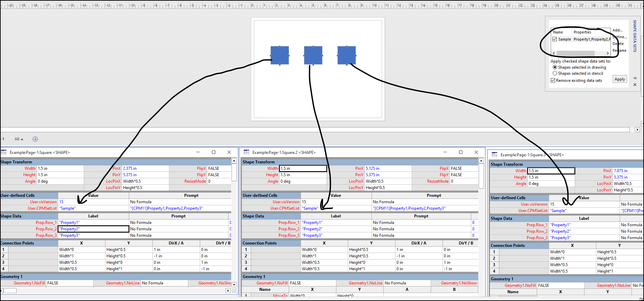Click the PinX value "5.125 in"
The height and width of the screenshot is (301, 644).
click(373, 168)
